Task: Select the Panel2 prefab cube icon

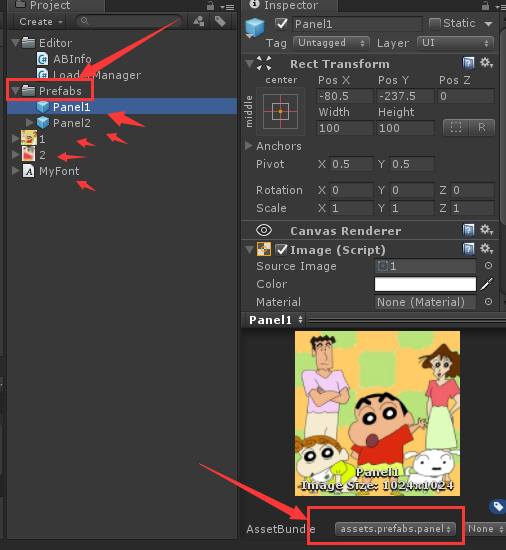Action: tap(43, 123)
